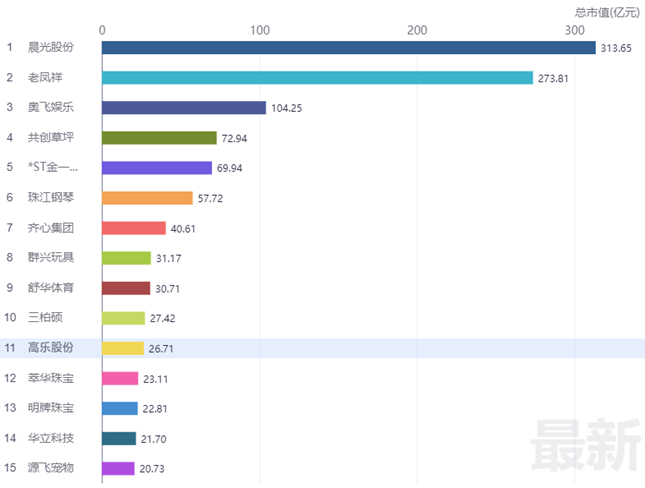Click the rank number 15

click(10, 468)
